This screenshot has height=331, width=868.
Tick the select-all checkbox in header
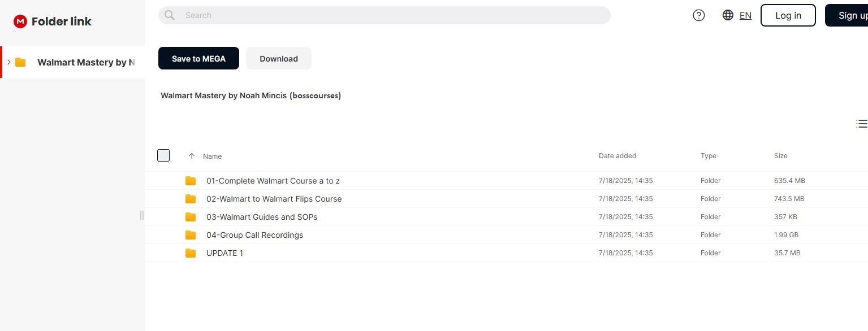[x=163, y=155]
